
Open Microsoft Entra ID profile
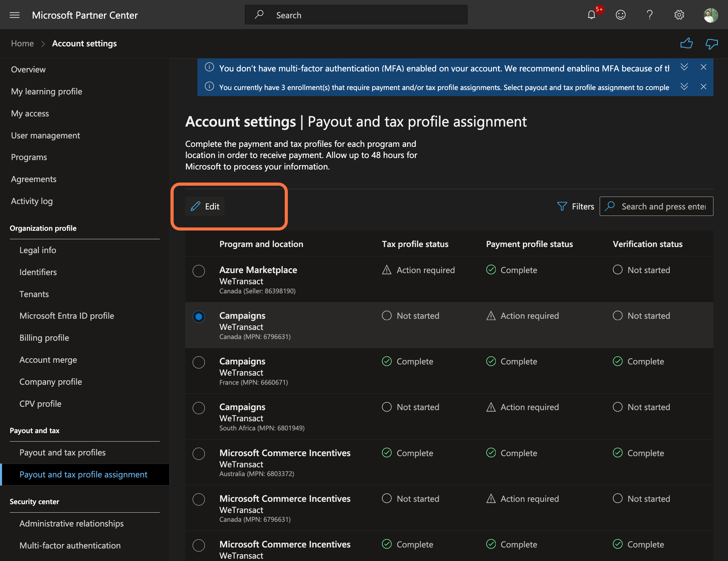coord(67,316)
